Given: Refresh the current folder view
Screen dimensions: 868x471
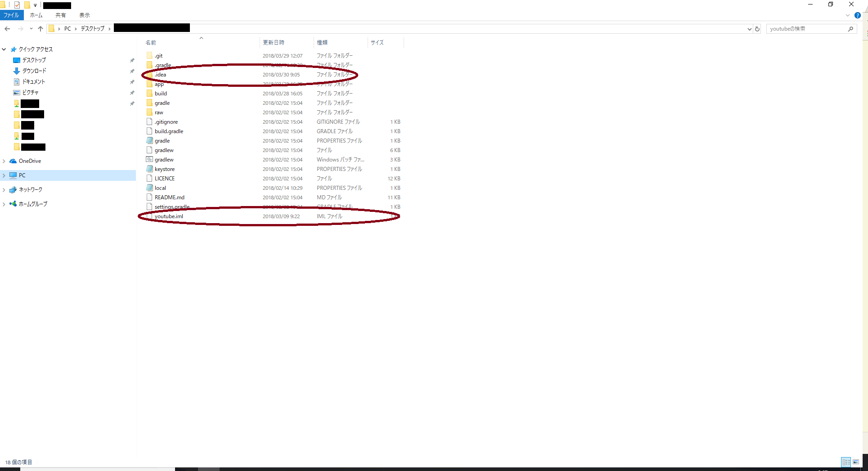Looking at the screenshot, I should 757,29.
